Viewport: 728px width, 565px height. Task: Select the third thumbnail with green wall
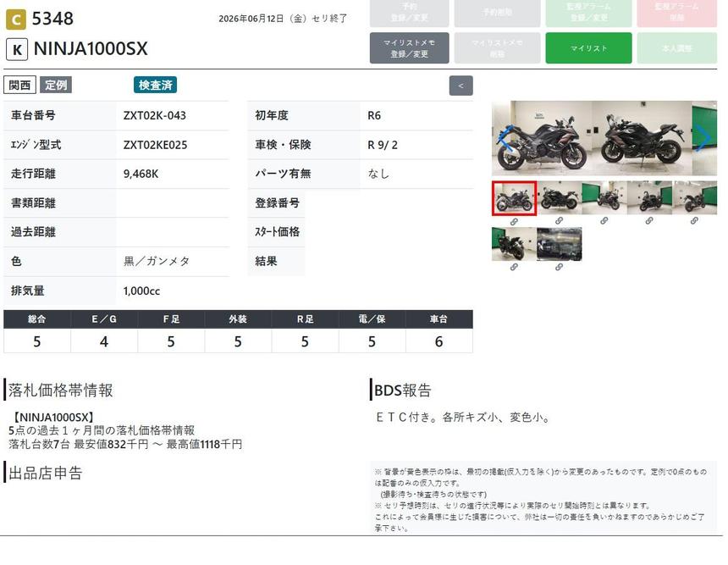604,198
